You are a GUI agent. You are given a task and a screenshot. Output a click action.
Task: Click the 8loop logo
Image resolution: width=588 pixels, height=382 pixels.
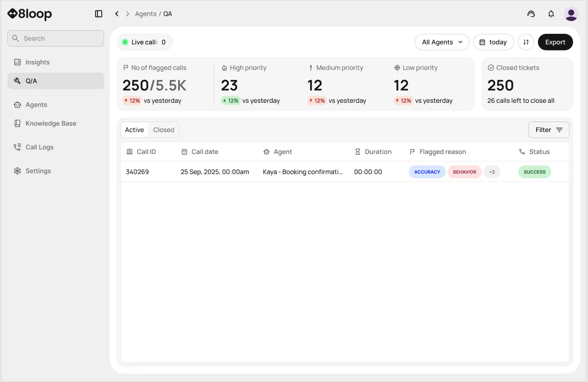tap(29, 14)
